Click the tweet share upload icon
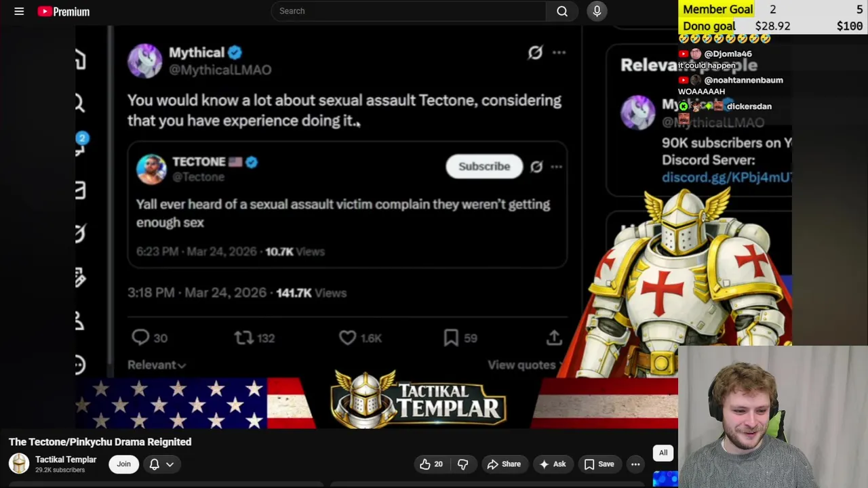868x488 pixels. pos(554,338)
